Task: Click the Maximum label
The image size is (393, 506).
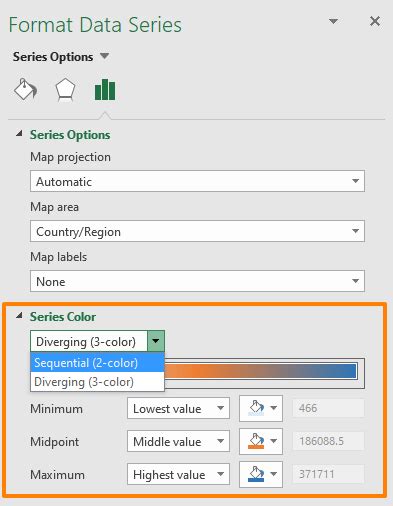Action: coord(57,475)
